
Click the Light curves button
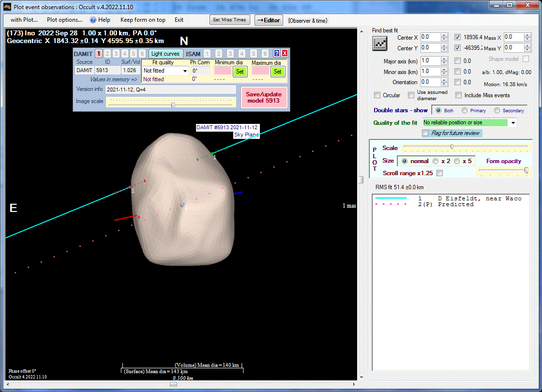coord(165,54)
